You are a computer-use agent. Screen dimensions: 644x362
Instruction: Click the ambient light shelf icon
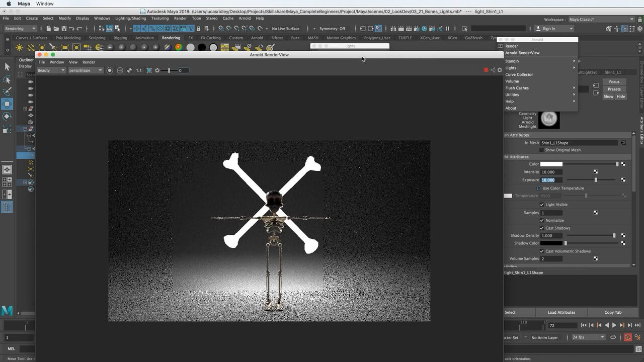19,48
